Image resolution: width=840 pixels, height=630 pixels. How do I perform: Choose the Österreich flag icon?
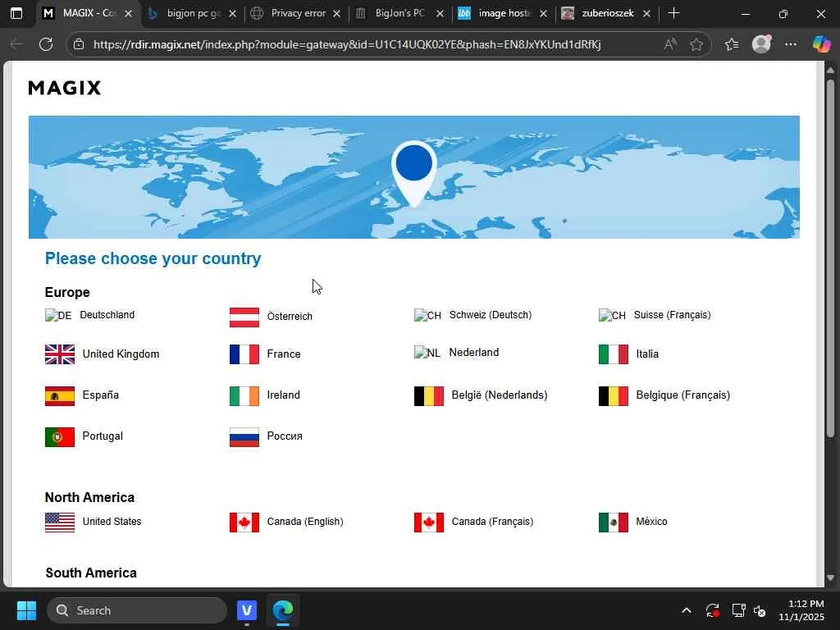click(x=244, y=317)
